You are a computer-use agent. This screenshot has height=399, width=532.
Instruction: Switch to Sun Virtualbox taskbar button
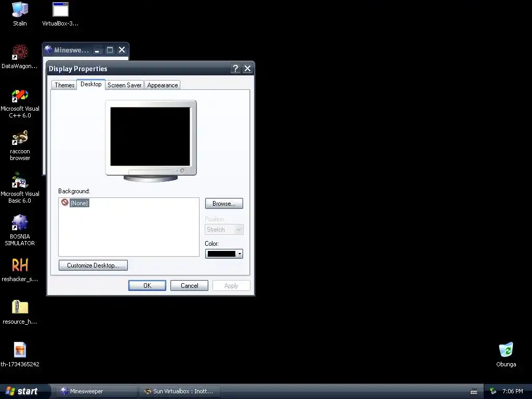180,391
